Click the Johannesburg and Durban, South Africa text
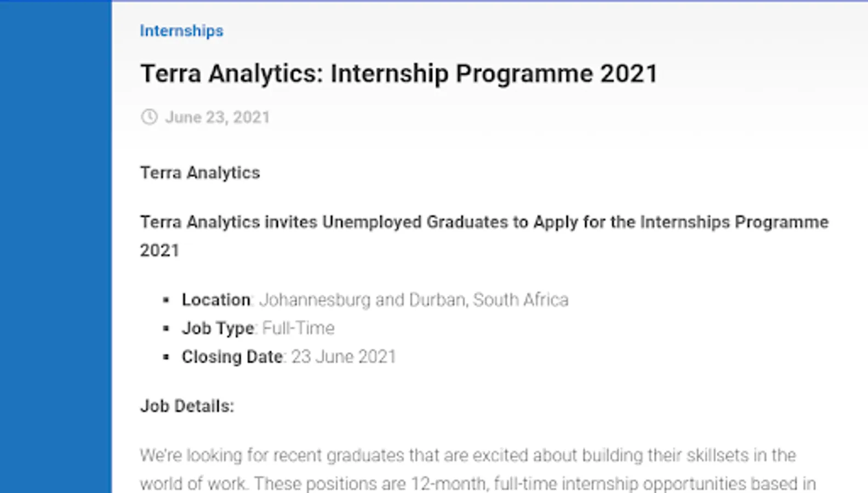 tap(414, 300)
